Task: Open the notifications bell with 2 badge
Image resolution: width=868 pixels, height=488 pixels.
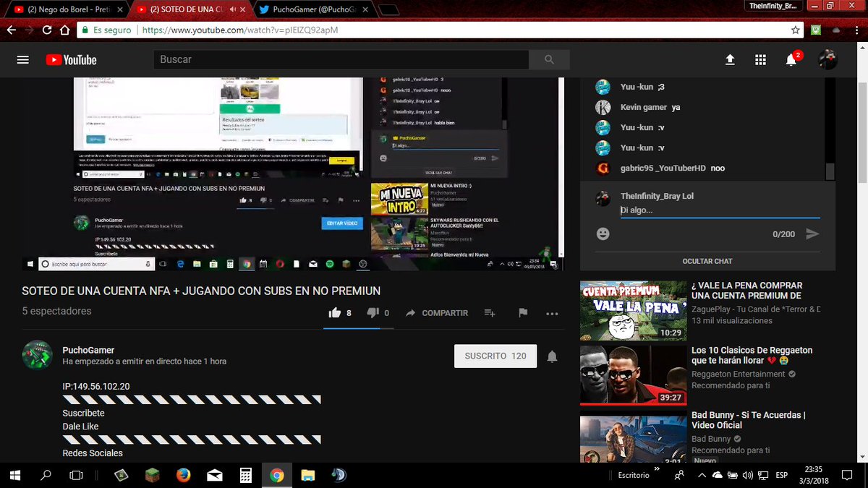Action: click(792, 59)
